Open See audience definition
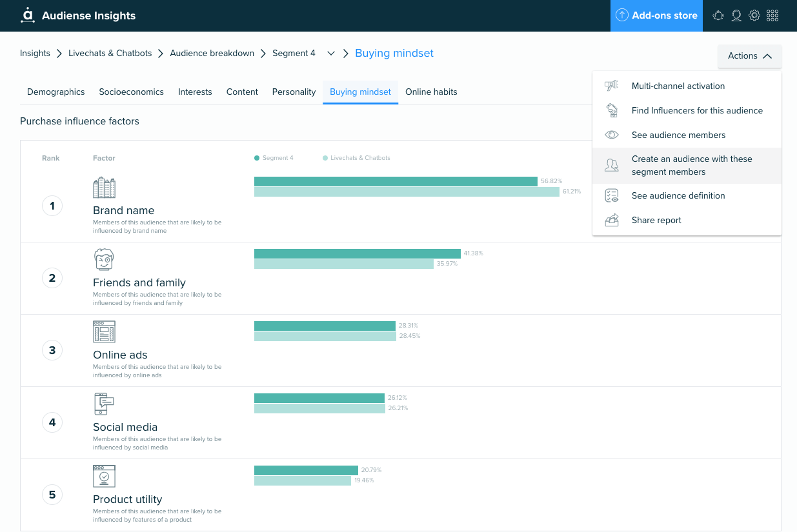Screen dimensions: 797x532 click(687, 195)
